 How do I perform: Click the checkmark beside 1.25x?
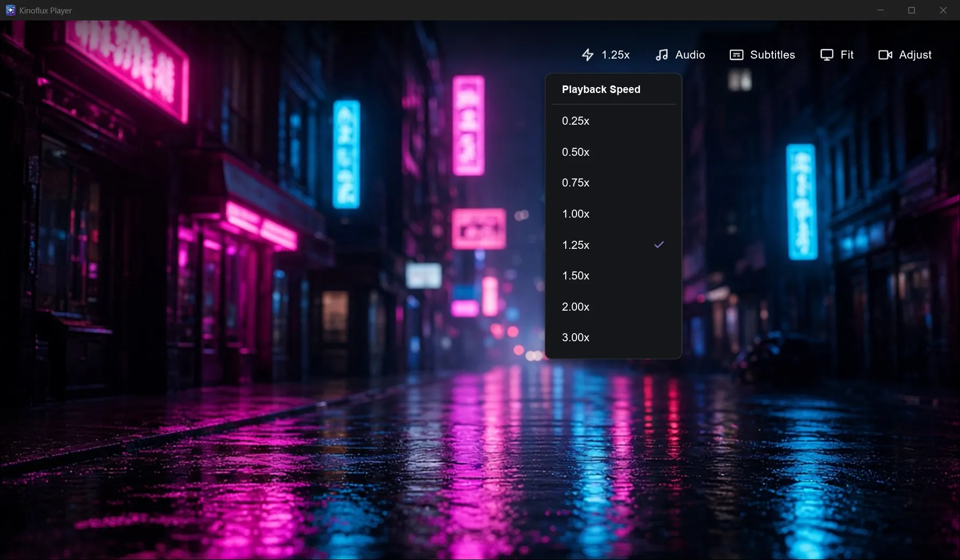click(x=659, y=245)
